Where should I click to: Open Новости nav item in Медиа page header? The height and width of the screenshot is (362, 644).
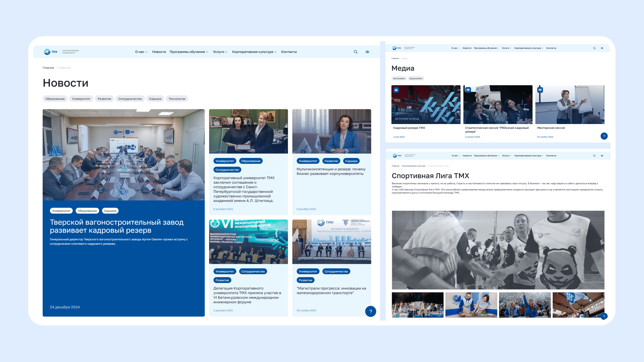467,48
